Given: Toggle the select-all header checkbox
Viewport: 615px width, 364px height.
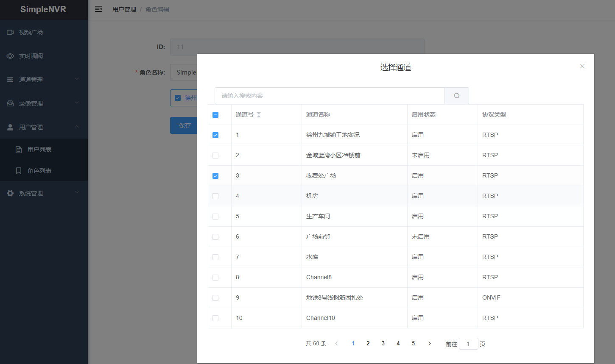Looking at the screenshot, I should [215, 115].
